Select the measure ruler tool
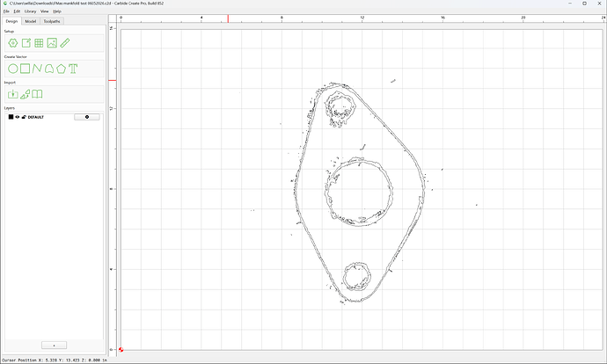The width and height of the screenshot is (607, 364). tap(65, 43)
